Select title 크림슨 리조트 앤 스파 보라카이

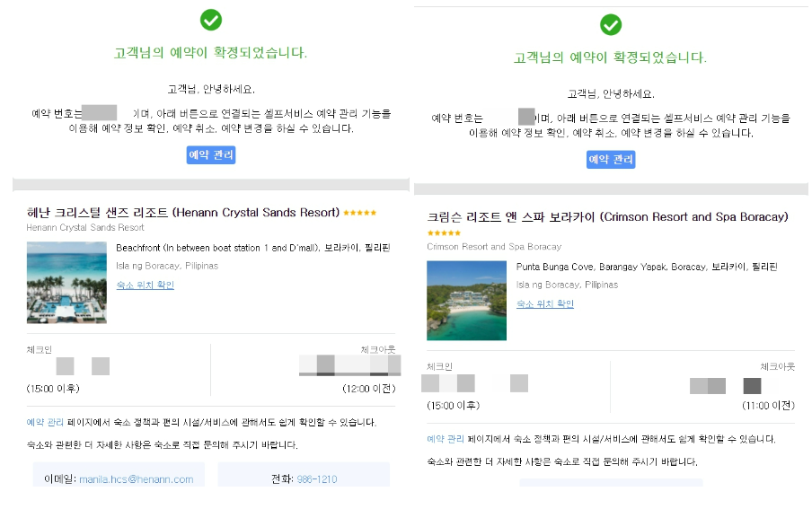pos(510,217)
